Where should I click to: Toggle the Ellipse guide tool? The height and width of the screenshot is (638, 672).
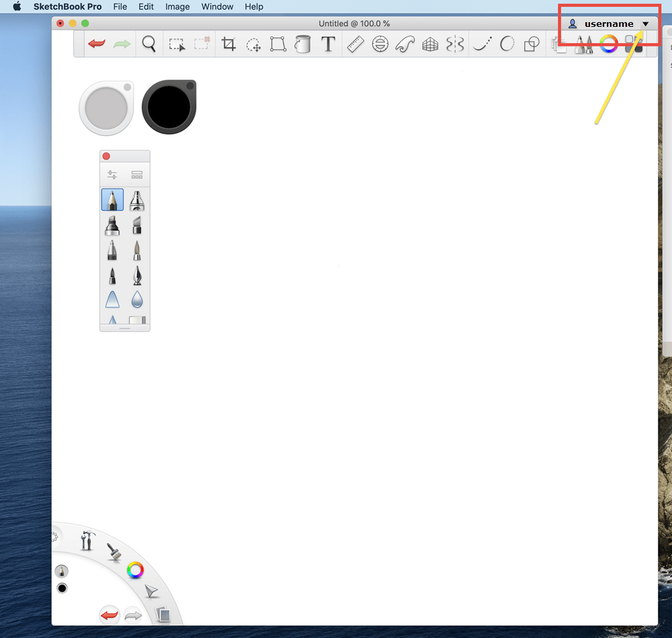[x=380, y=44]
